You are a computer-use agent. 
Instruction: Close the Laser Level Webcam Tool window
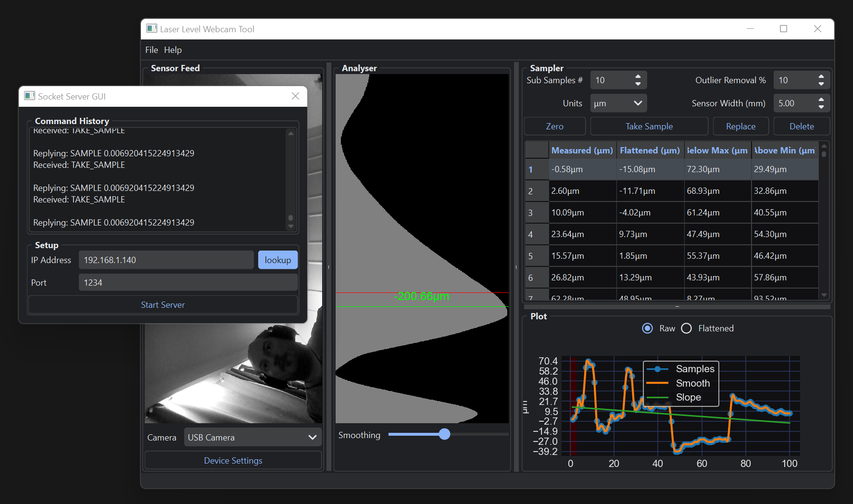click(x=817, y=29)
